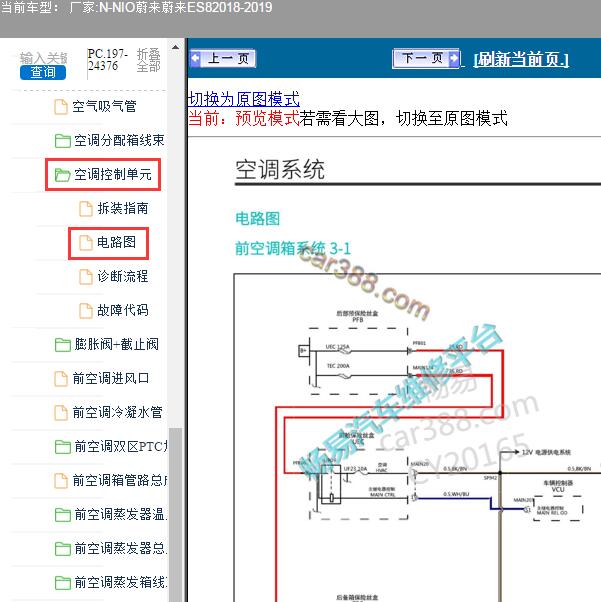The height and width of the screenshot is (602, 601).
Task: Open the 诊断流程 entry
Action: click(123, 276)
